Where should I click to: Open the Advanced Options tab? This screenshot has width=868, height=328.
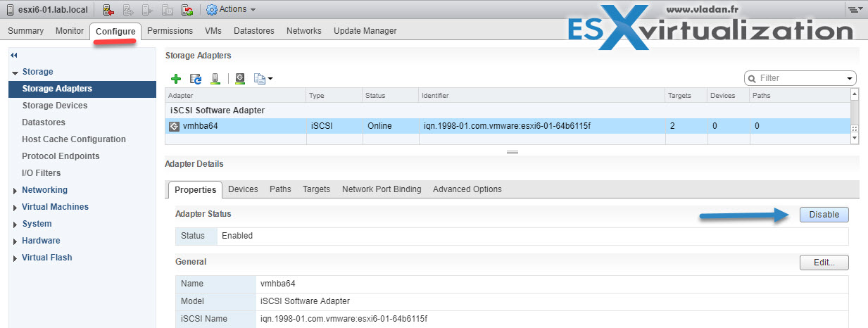coord(467,189)
